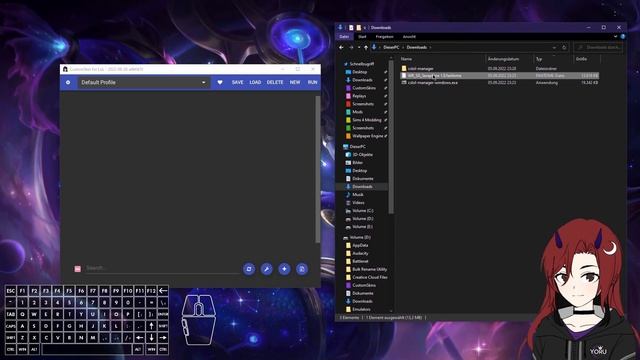Focus the mod manager Search field
The image size is (640, 360).
click(x=162, y=268)
